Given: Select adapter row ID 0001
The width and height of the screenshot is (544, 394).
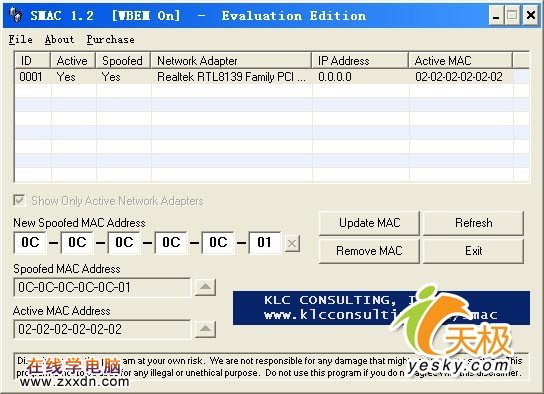Looking at the screenshot, I should tap(272, 77).
